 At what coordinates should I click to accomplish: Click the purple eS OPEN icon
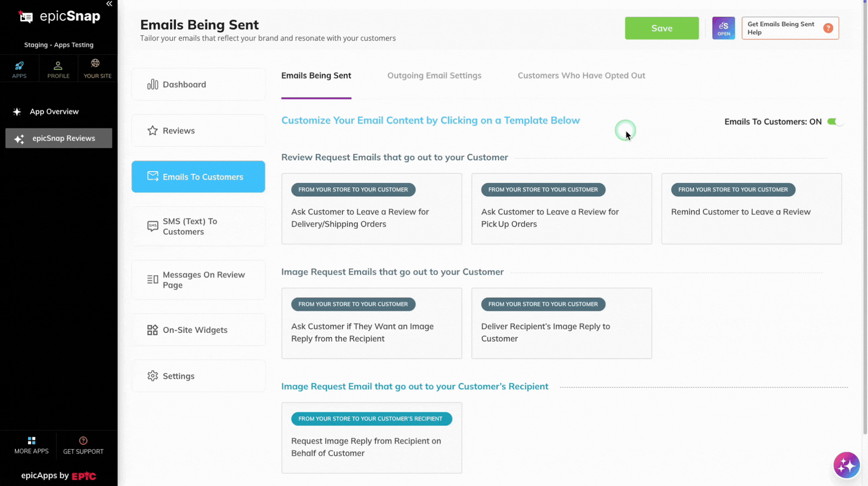click(723, 28)
